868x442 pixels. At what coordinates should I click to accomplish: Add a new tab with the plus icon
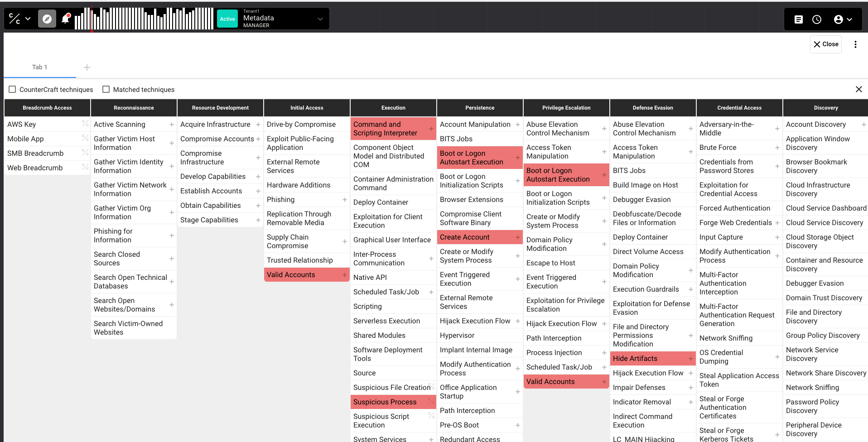pyautogui.click(x=87, y=67)
